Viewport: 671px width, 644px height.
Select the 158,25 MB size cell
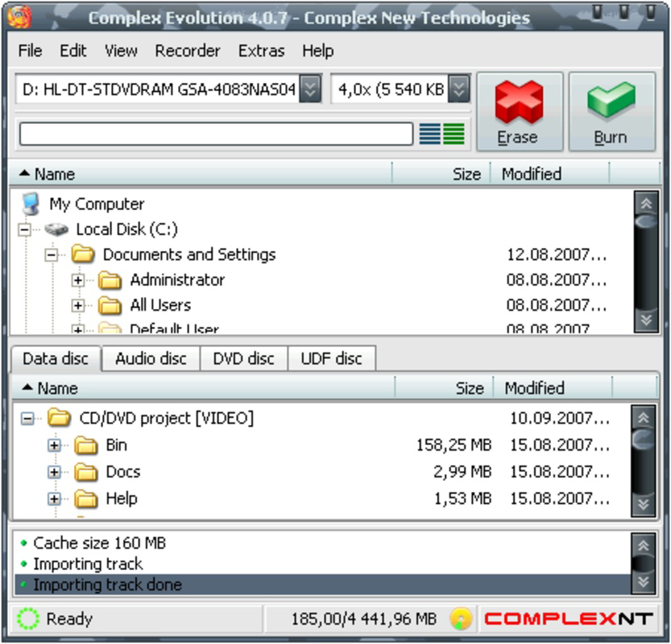click(454, 445)
